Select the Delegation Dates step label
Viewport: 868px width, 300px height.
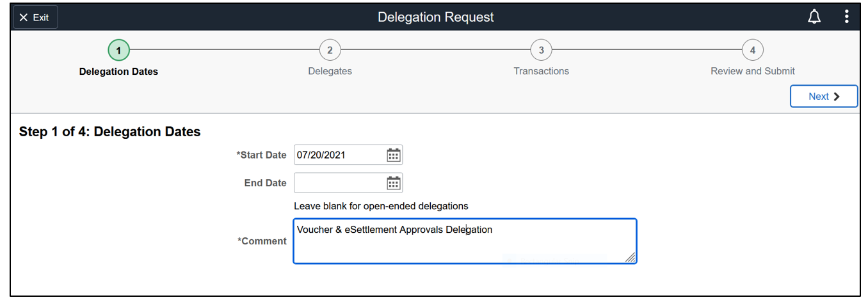coord(118,72)
